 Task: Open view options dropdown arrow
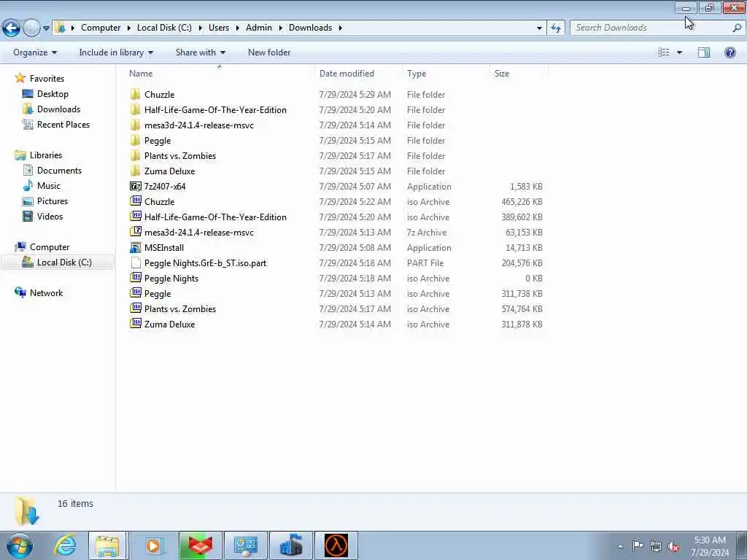(680, 52)
